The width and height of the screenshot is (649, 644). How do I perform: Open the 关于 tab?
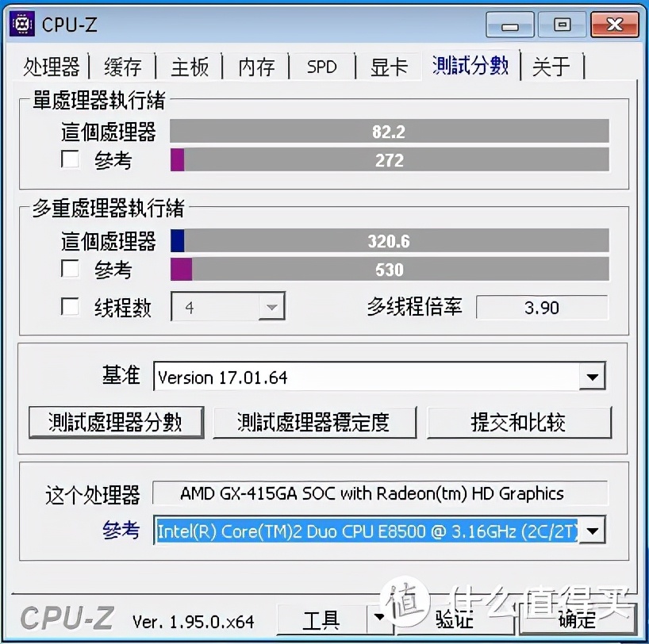551,67
